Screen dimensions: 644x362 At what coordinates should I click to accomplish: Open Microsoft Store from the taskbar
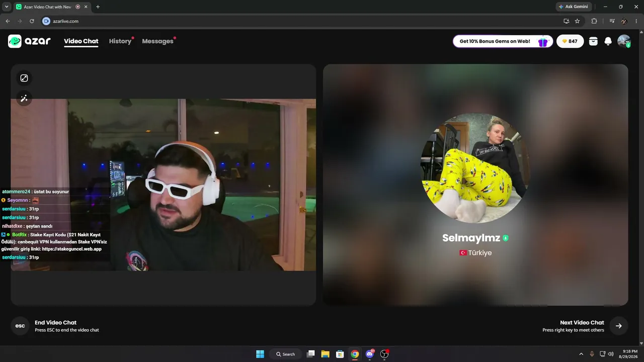pyautogui.click(x=340, y=354)
